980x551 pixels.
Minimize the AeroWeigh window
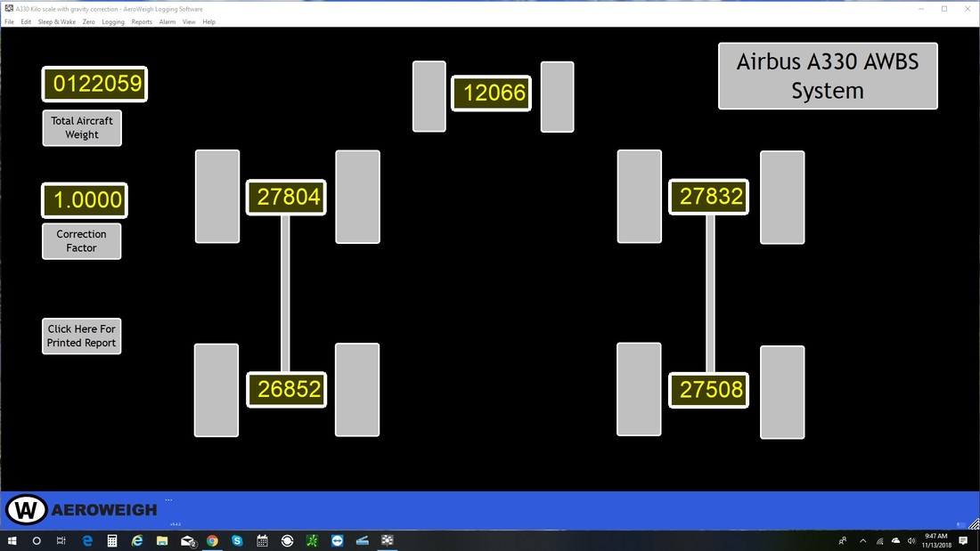pos(921,9)
